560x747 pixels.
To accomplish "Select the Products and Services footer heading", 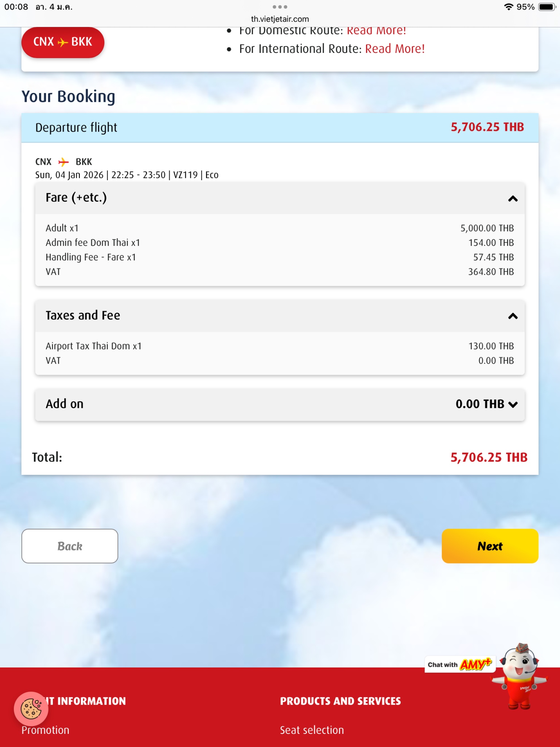I will click(340, 701).
